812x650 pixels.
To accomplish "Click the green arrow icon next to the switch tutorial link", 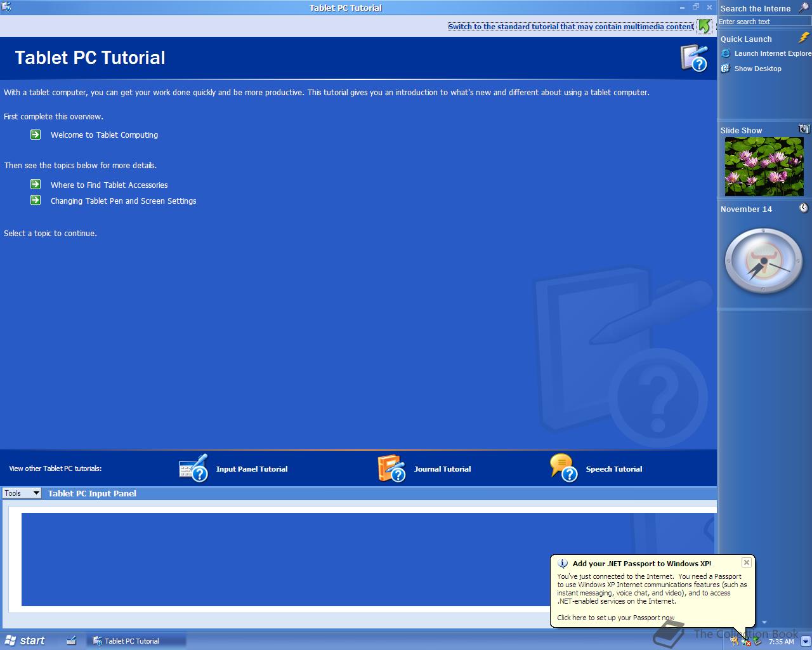I will (704, 26).
